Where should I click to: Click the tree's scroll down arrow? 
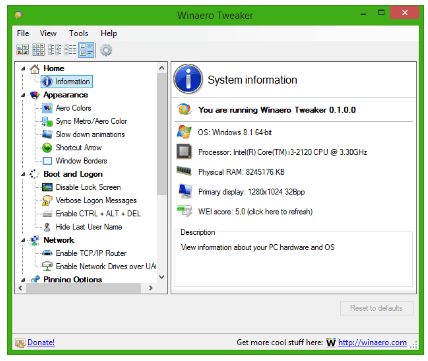tap(162, 277)
